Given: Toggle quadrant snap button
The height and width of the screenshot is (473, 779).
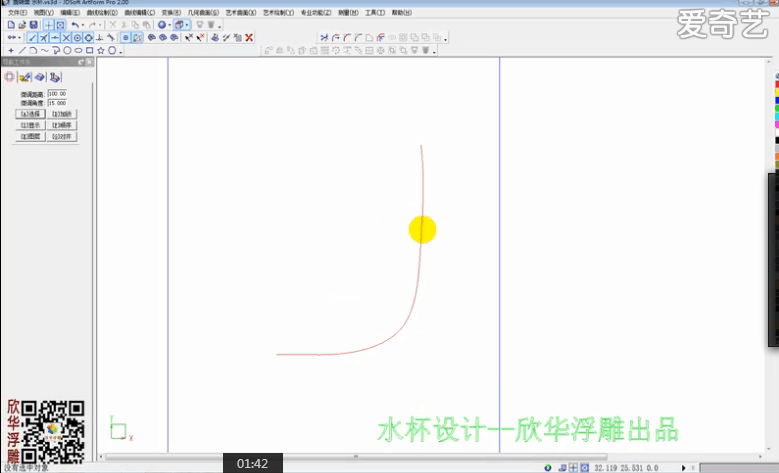Looking at the screenshot, I should point(88,37).
